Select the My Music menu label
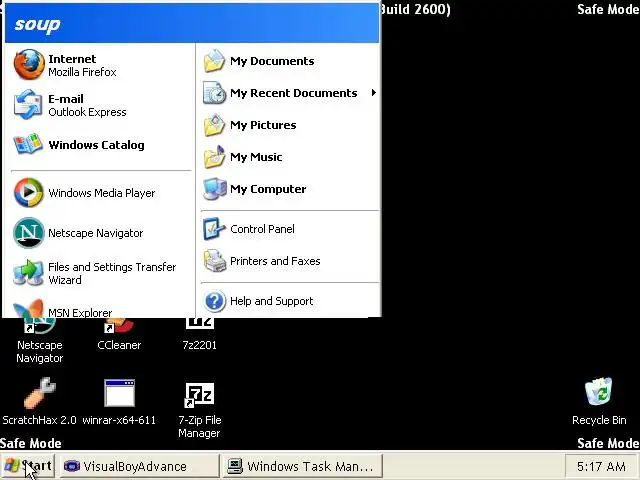 [256, 157]
